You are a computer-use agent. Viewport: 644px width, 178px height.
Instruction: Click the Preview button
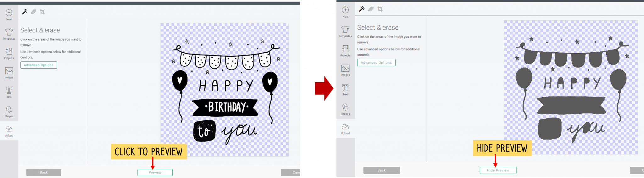pos(155,172)
